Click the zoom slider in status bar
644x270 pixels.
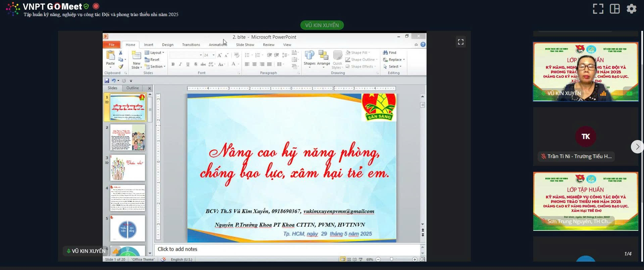pos(392,259)
